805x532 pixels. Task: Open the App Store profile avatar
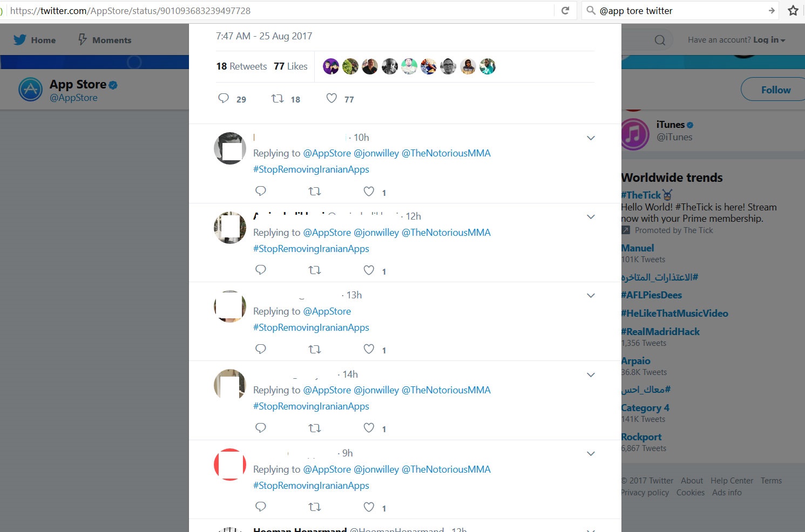pos(30,90)
